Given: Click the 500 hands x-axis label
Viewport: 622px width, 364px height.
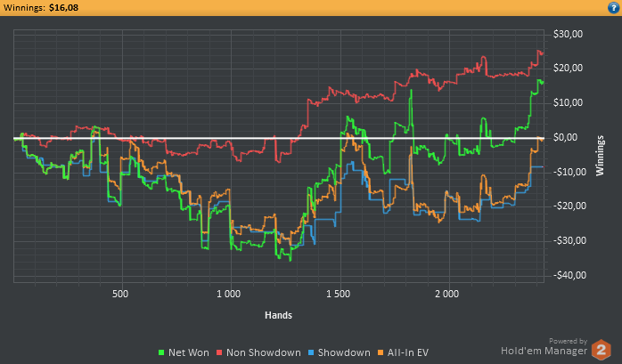Looking at the screenshot, I should tap(120, 294).
